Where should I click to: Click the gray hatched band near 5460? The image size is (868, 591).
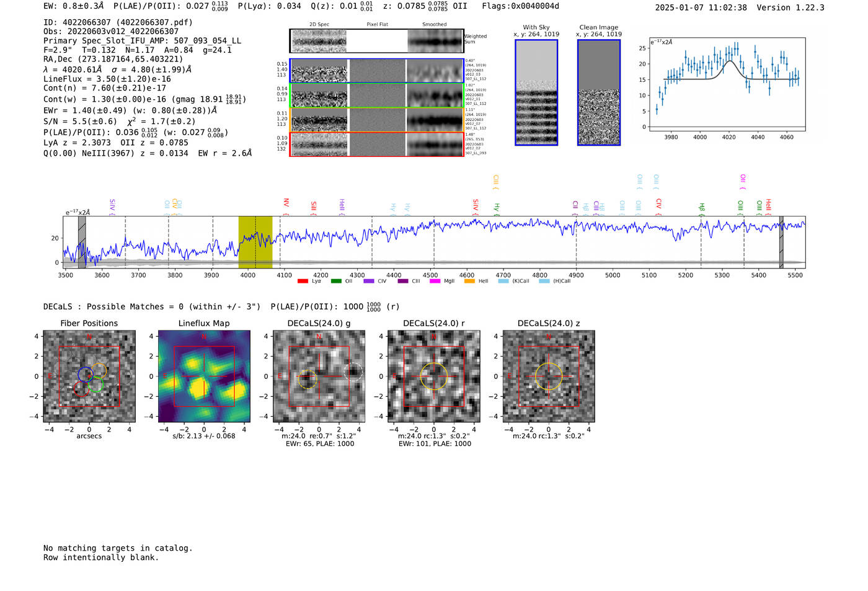(781, 242)
